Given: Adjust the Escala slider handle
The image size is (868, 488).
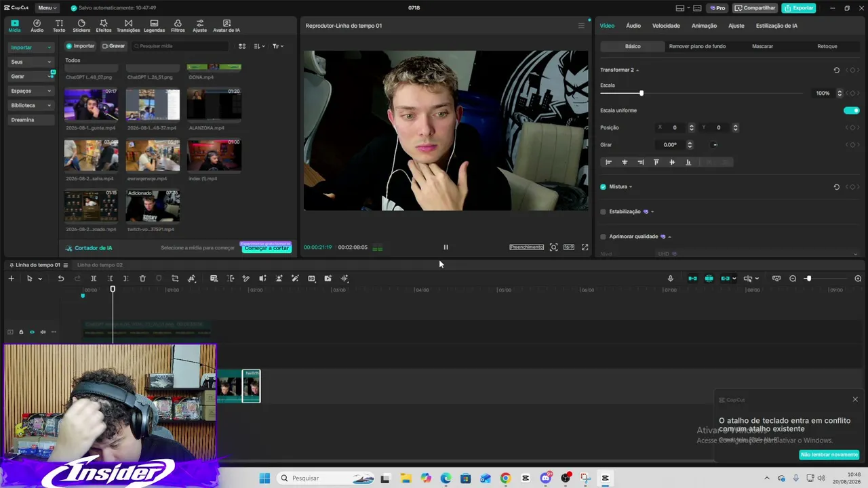Looking at the screenshot, I should 642,94.
